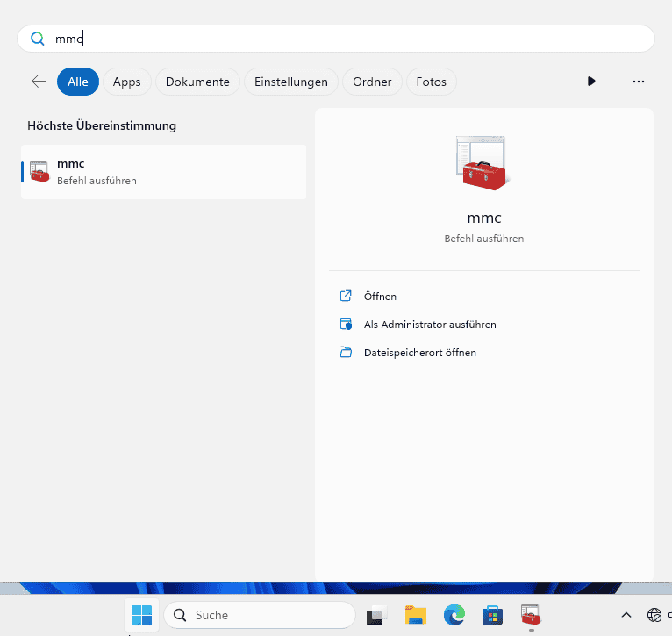Open the three-dot more options menu
672x636 pixels.
[x=638, y=82]
